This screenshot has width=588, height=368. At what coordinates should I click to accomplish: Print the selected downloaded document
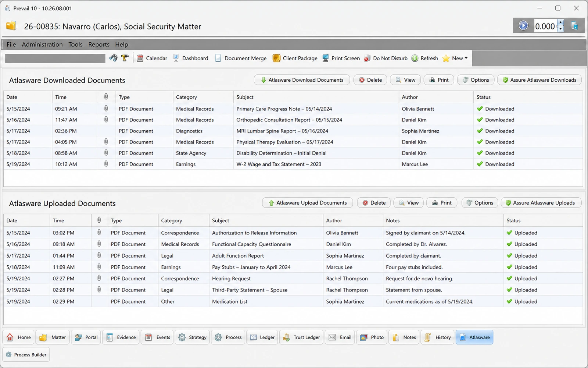pyautogui.click(x=439, y=80)
